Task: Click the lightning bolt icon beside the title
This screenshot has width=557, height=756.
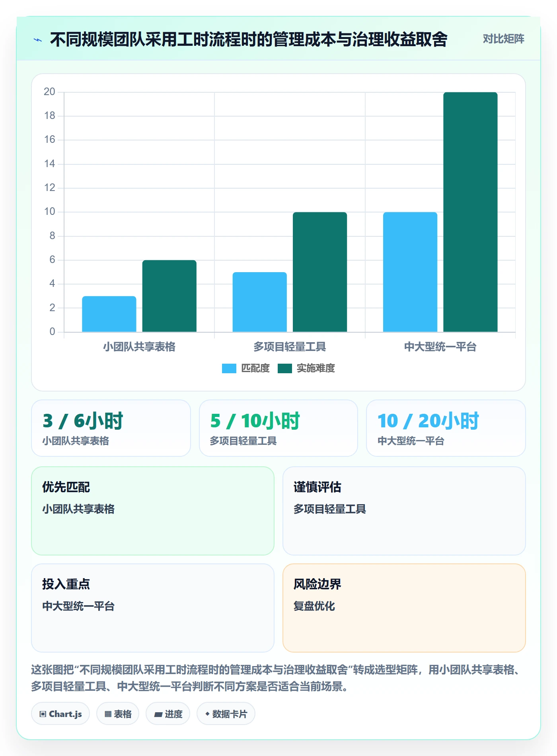Action: [x=38, y=40]
